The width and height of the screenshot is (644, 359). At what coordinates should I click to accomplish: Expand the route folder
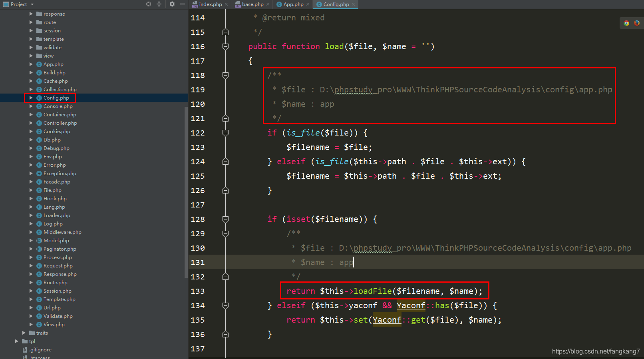pyautogui.click(x=31, y=22)
